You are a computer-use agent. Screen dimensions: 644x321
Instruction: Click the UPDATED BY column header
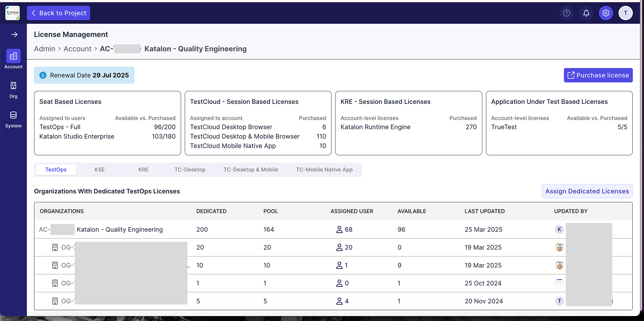571,211
